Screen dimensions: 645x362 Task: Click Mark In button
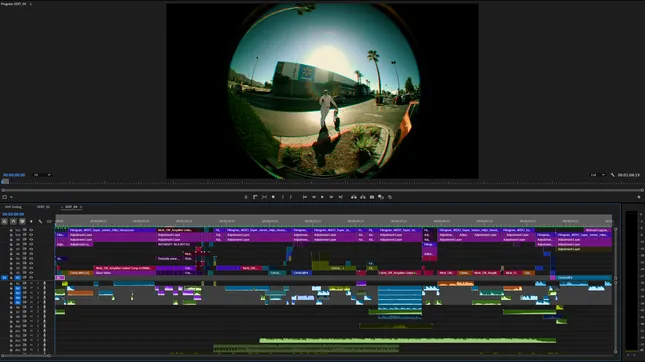(283, 197)
